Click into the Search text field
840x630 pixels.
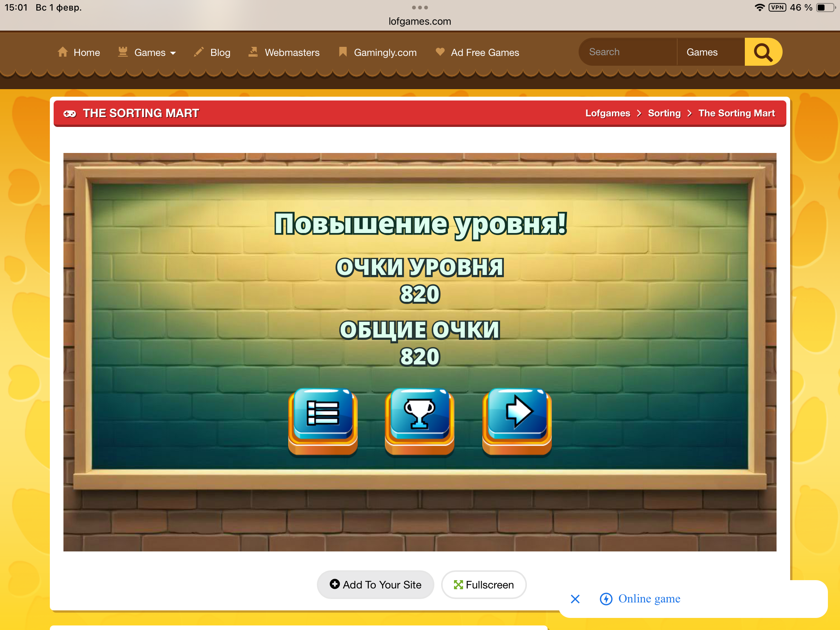pos(627,52)
